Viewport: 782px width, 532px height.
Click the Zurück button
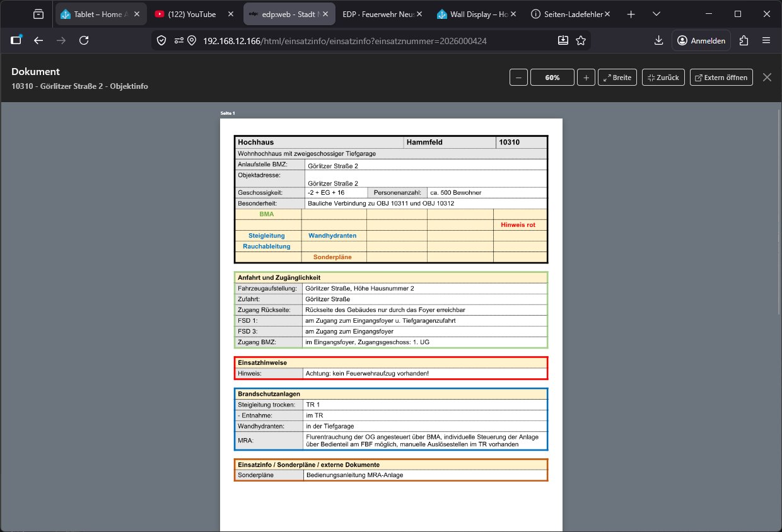point(663,78)
